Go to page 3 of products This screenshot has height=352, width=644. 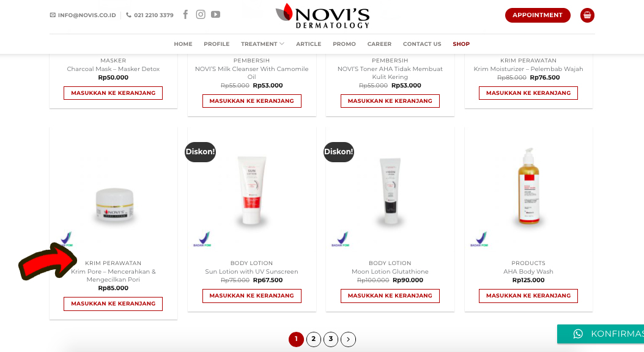pyautogui.click(x=331, y=339)
